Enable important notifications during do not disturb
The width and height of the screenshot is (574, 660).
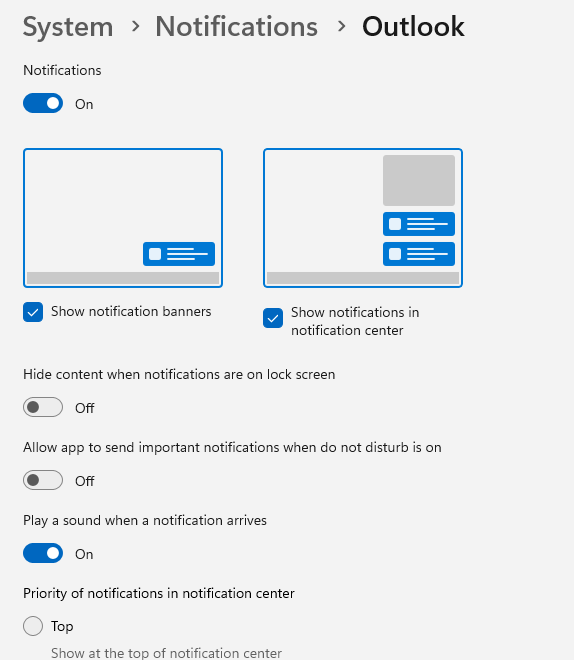pyautogui.click(x=43, y=480)
